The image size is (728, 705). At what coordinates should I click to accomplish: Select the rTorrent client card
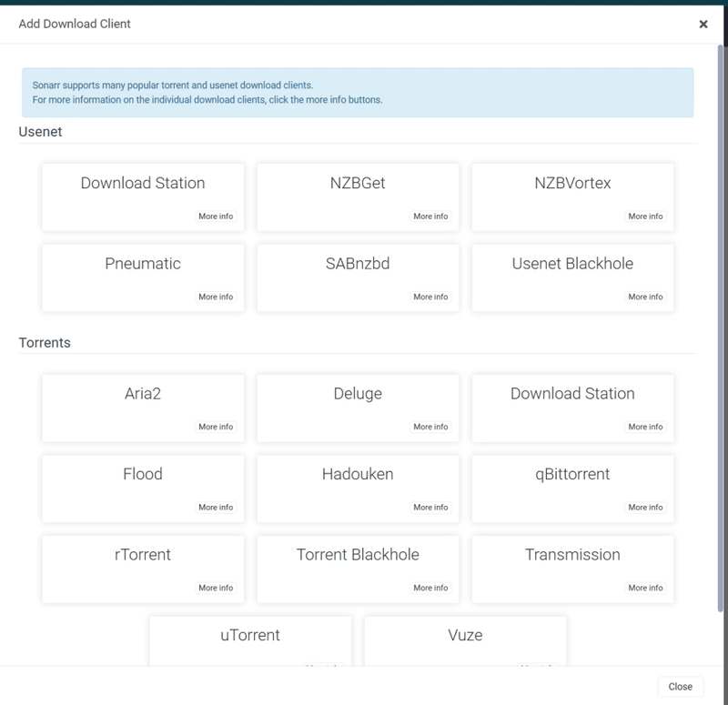point(143,569)
